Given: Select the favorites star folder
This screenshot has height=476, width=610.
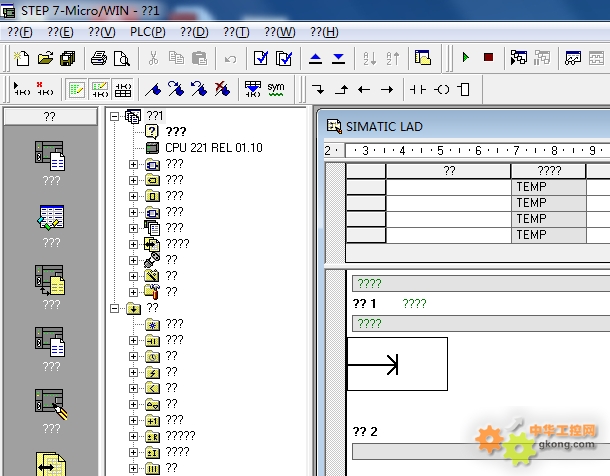Looking at the screenshot, I should tap(152, 324).
